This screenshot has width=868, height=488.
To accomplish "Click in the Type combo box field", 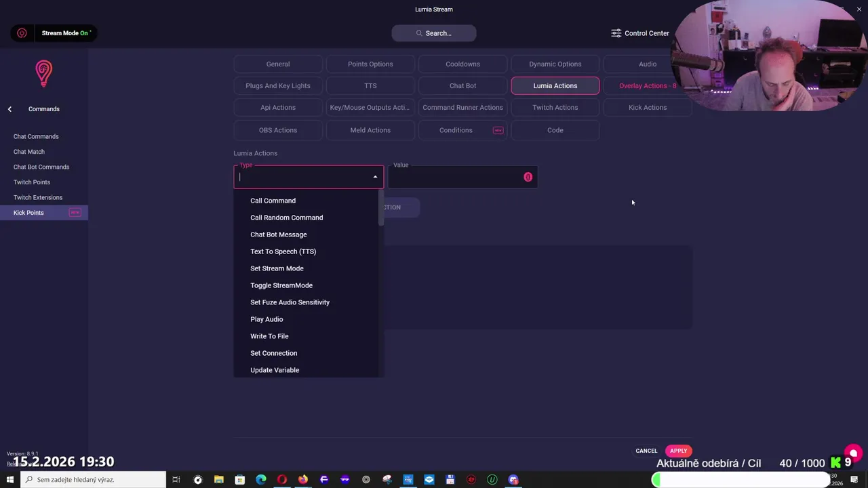I will pyautogui.click(x=309, y=177).
